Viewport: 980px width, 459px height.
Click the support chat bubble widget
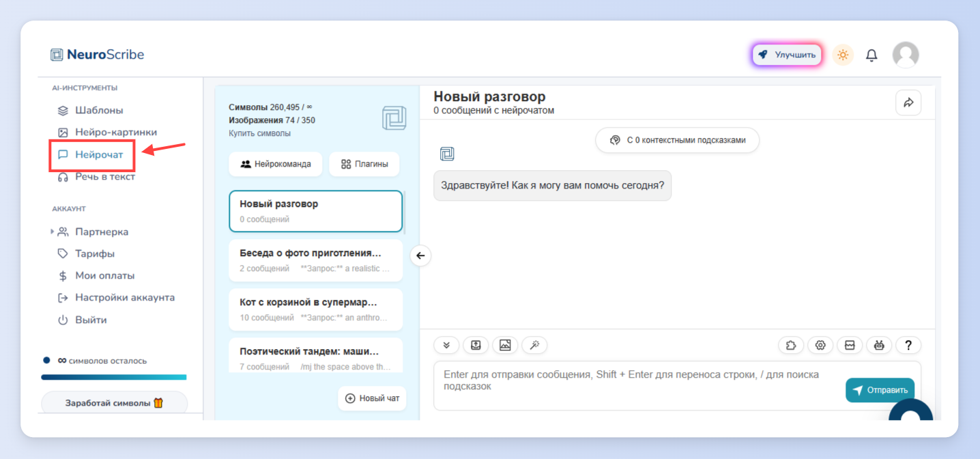pyautogui.click(x=910, y=411)
